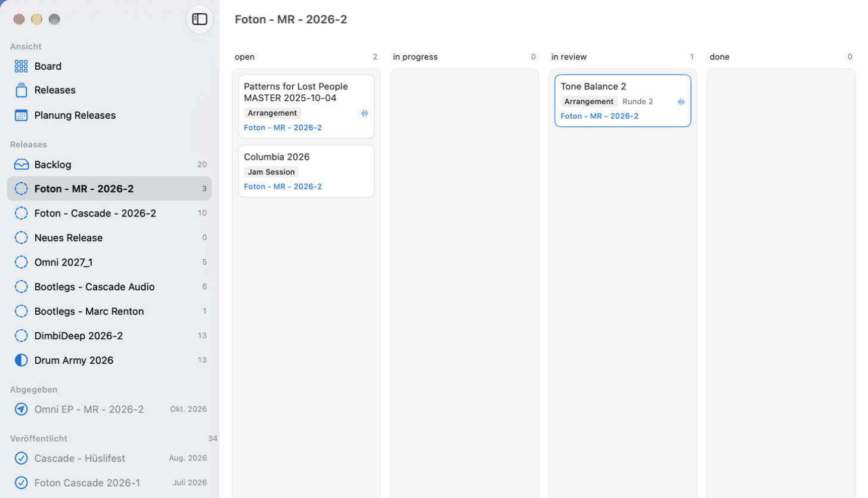Open the Board view
This screenshot has height=498, width=868.
(109, 66)
